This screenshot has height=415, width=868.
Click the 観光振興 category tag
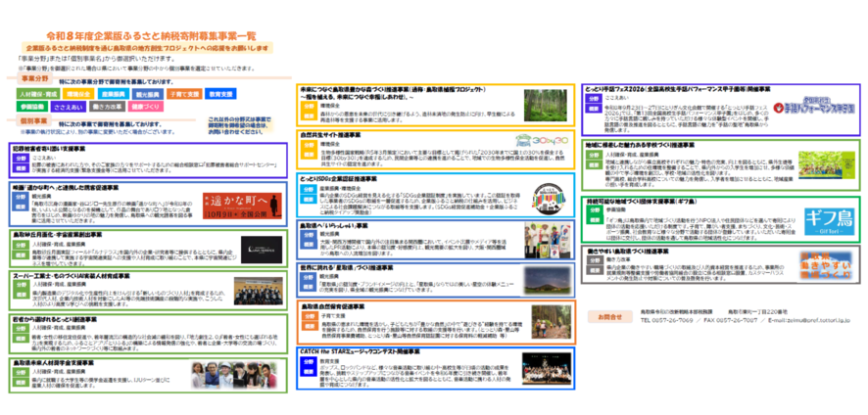pyautogui.click(x=147, y=94)
